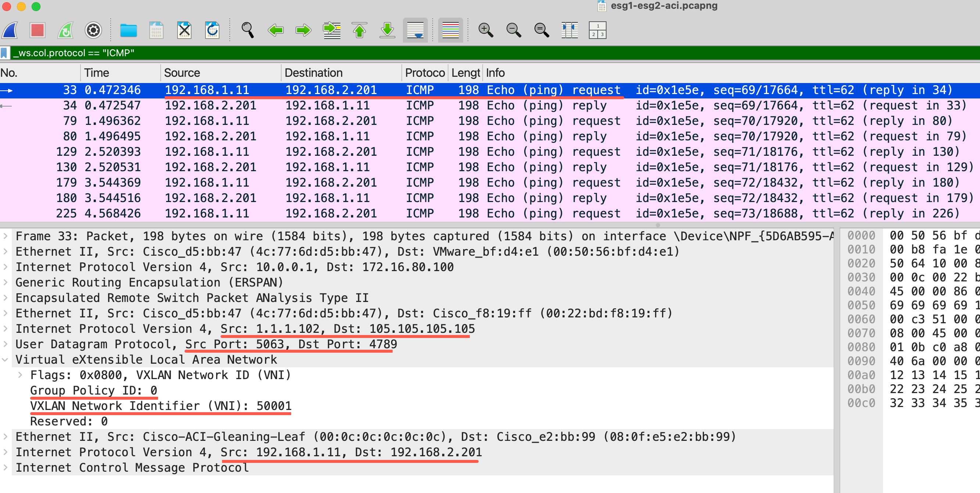This screenshot has height=493, width=980.
Task: Stop the running capture with red square
Action: pos(37,30)
